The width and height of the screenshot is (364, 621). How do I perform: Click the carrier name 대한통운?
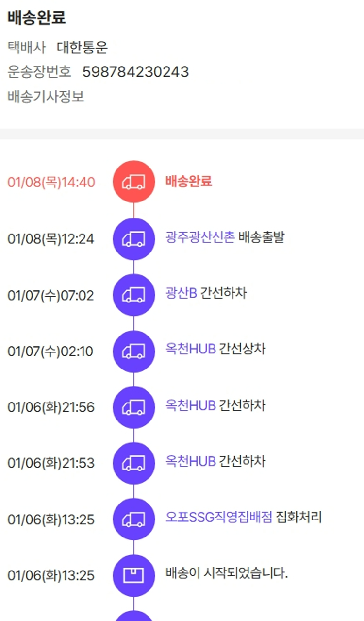(x=82, y=48)
